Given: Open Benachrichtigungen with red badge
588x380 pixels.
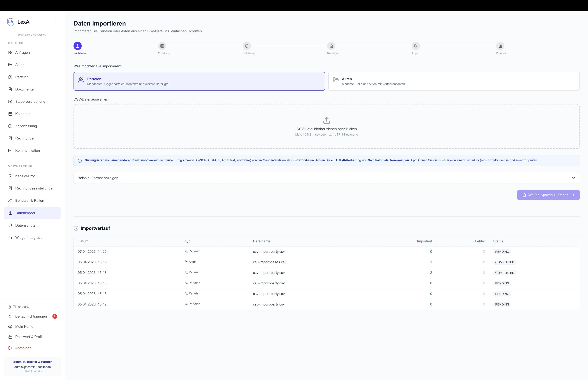Looking at the screenshot, I should click(31, 316).
